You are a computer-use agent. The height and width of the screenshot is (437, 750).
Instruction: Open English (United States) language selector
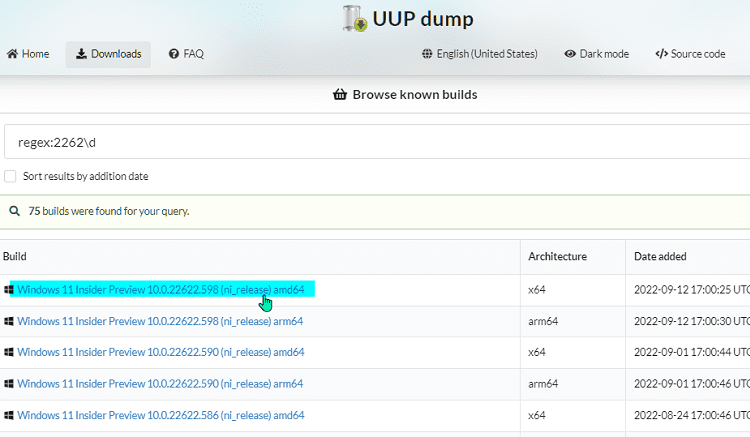click(x=480, y=54)
